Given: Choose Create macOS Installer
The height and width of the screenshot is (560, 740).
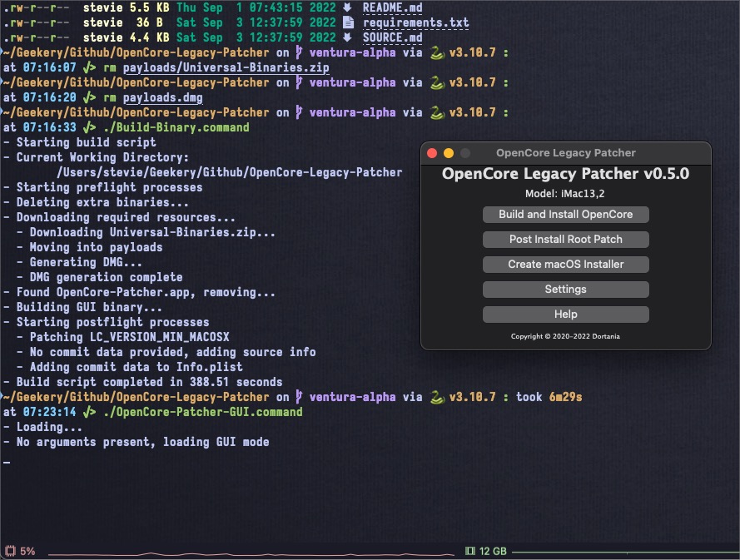Looking at the screenshot, I should pos(565,265).
